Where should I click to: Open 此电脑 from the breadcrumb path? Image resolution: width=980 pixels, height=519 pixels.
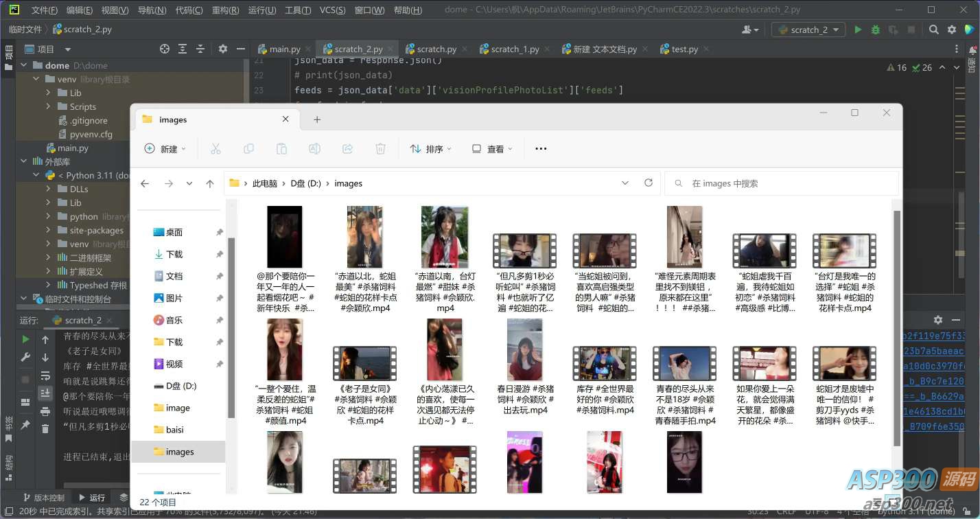click(264, 183)
